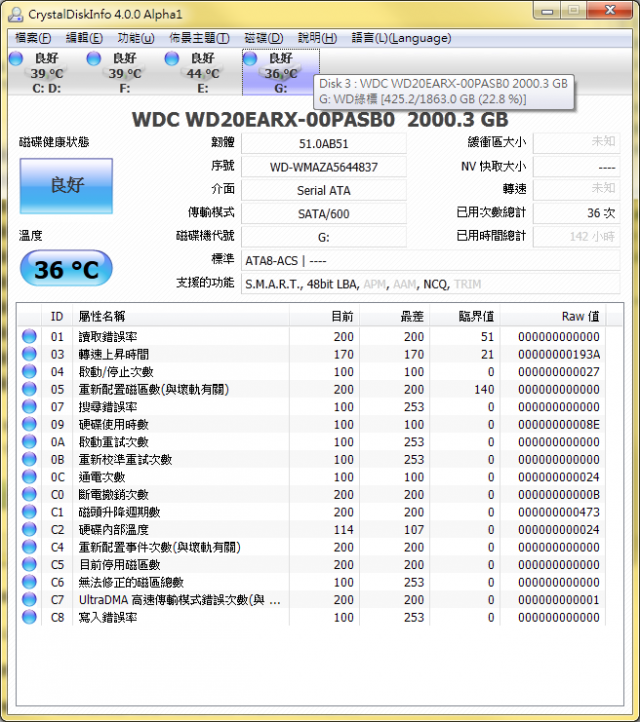Close the CrystalDiskInfo window
The width and height of the screenshot is (640, 723).
pos(610,11)
